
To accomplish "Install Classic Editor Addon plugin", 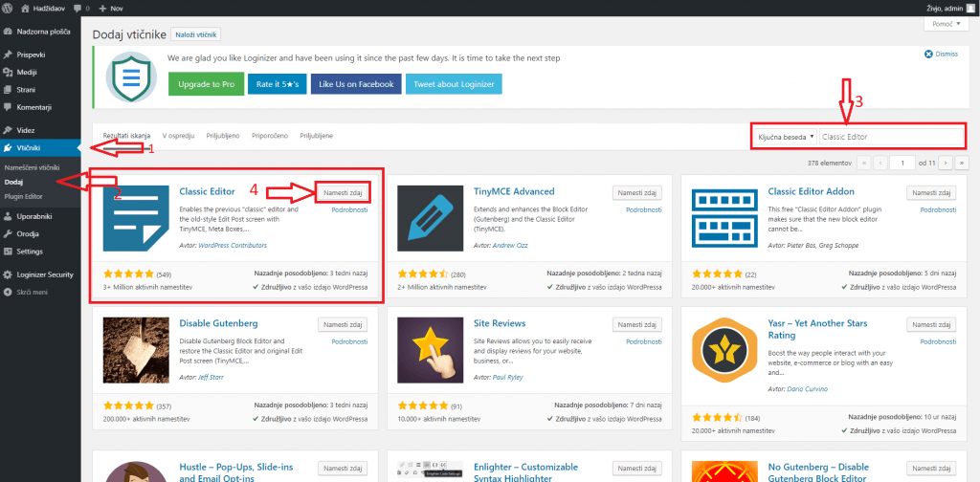I will click(931, 192).
